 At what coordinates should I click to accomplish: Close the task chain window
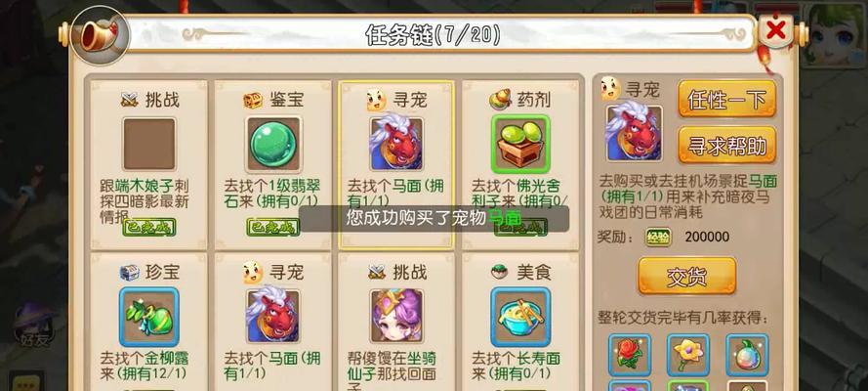(x=776, y=31)
